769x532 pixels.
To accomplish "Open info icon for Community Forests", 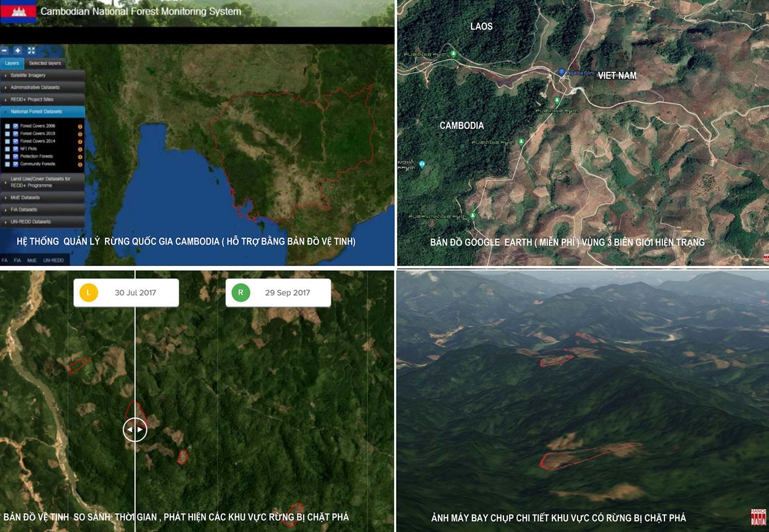I will (x=80, y=165).
